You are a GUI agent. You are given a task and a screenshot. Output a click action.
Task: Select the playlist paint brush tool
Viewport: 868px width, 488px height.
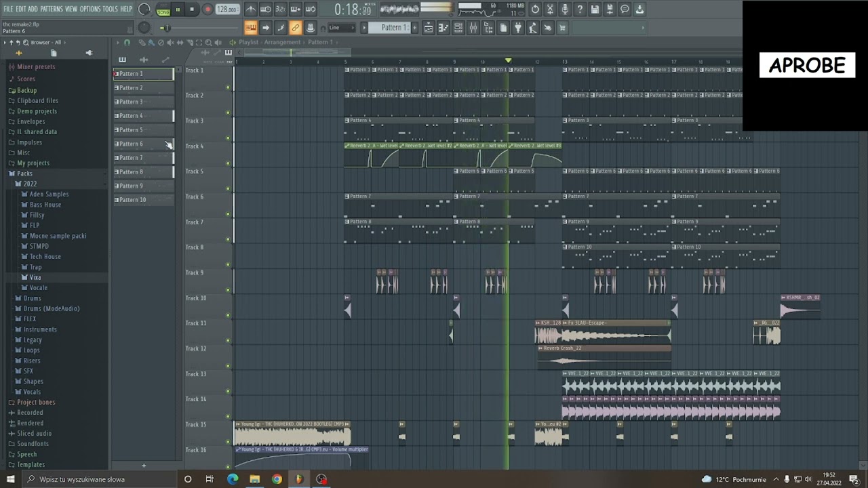click(151, 42)
